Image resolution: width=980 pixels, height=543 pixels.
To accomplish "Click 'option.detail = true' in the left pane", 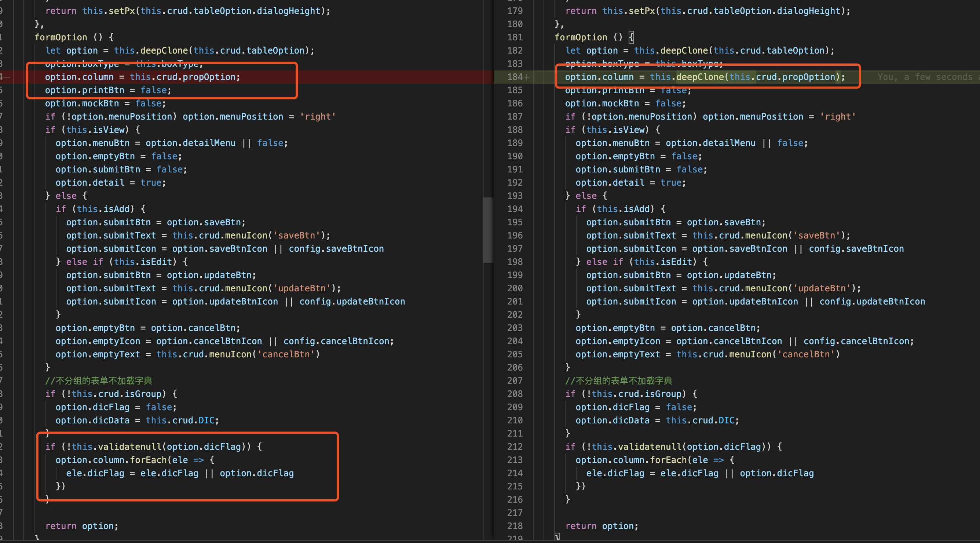I will pyautogui.click(x=108, y=183).
